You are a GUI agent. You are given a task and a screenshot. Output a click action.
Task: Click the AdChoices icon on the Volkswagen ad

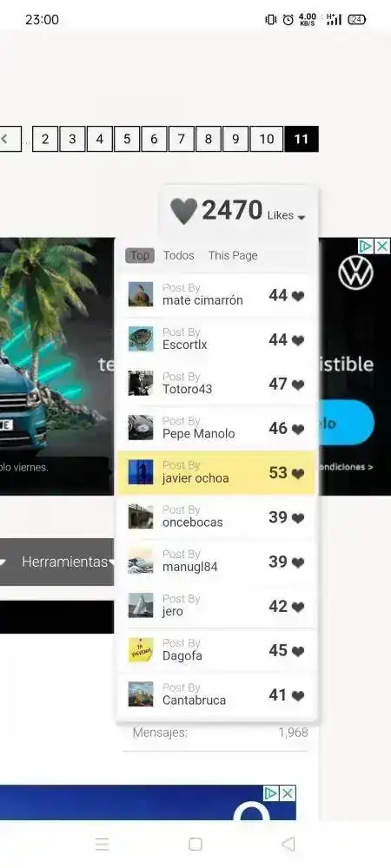(x=366, y=247)
